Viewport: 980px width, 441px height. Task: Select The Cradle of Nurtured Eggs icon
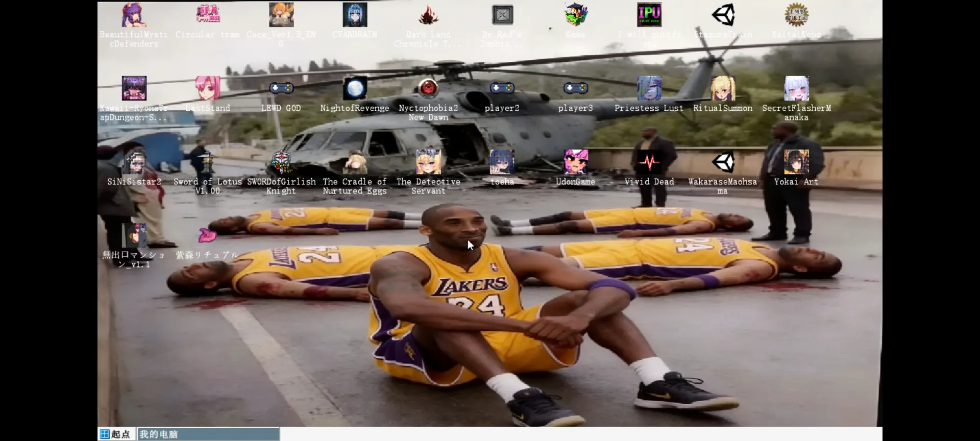tap(355, 162)
